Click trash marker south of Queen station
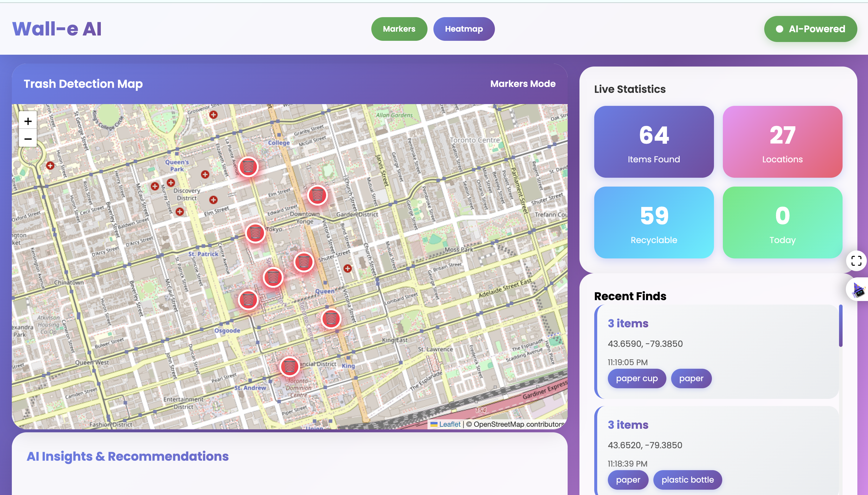The width and height of the screenshot is (868, 495). coord(331,318)
